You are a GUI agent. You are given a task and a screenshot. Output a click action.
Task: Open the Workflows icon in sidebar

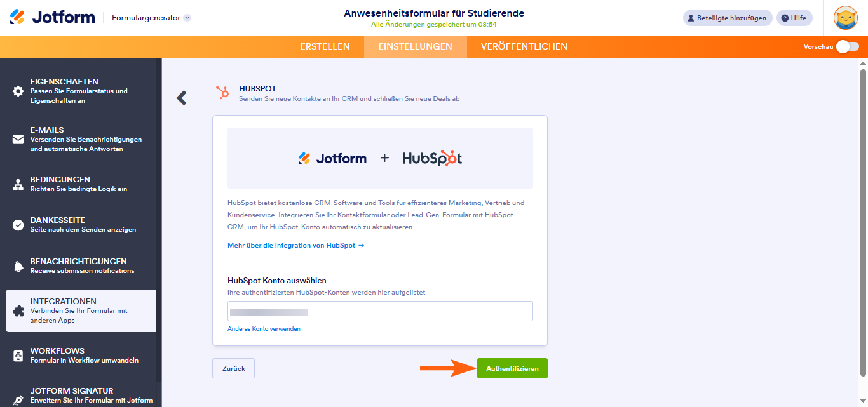pos(18,356)
